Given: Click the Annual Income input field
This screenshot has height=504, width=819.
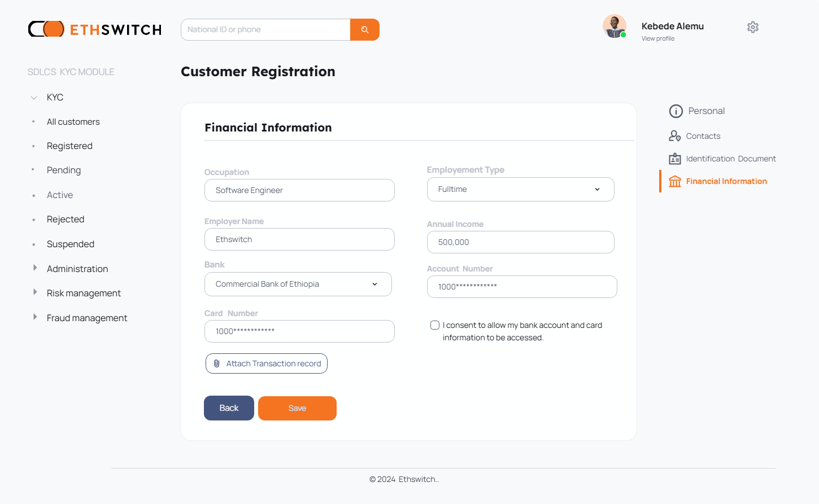Looking at the screenshot, I should click(520, 242).
